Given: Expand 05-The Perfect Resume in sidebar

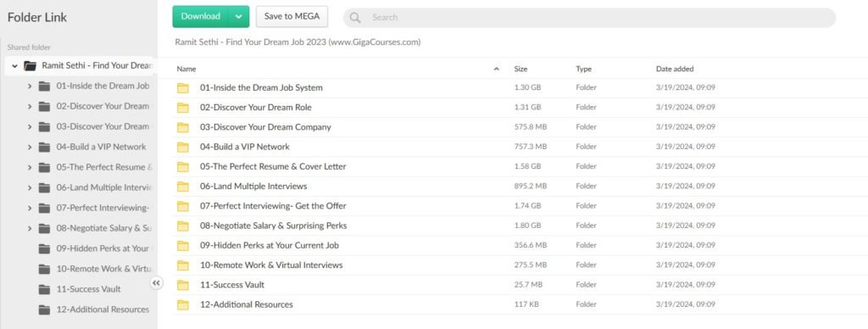Looking at the screenshot, I should [30, 167].
